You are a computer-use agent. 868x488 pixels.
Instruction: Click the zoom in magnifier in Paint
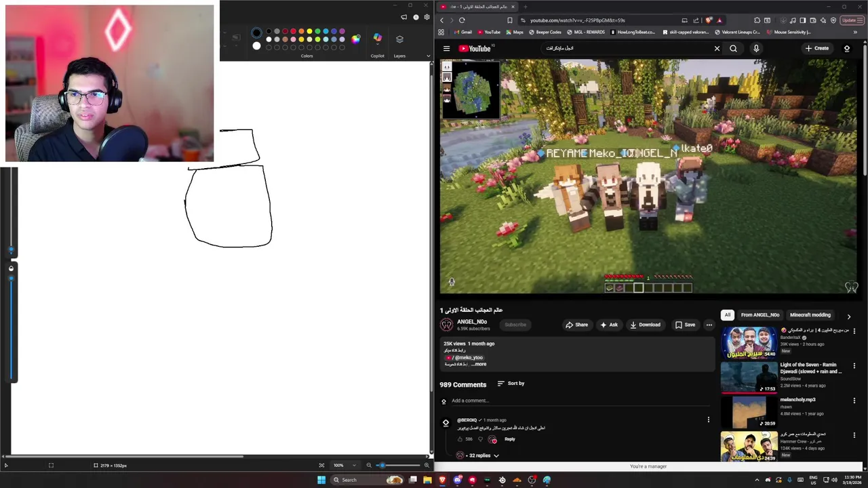click(427, 465)
